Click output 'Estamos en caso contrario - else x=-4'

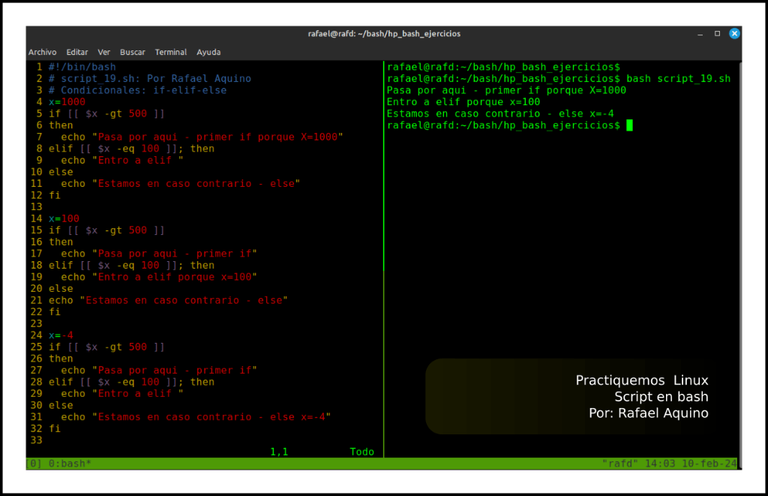pos(500,114)
